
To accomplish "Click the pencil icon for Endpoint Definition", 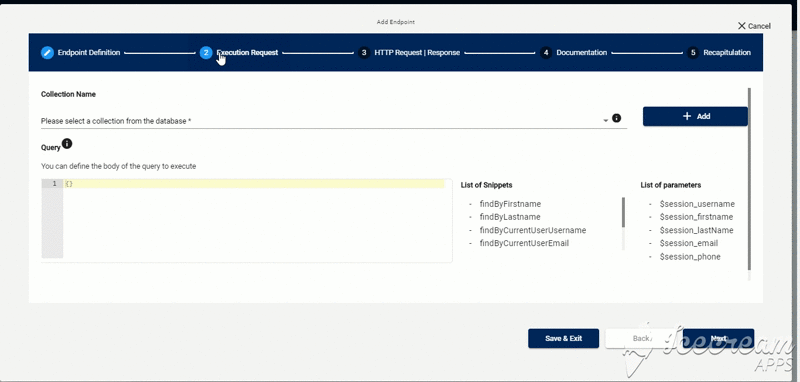I will [x=47, y=53].
